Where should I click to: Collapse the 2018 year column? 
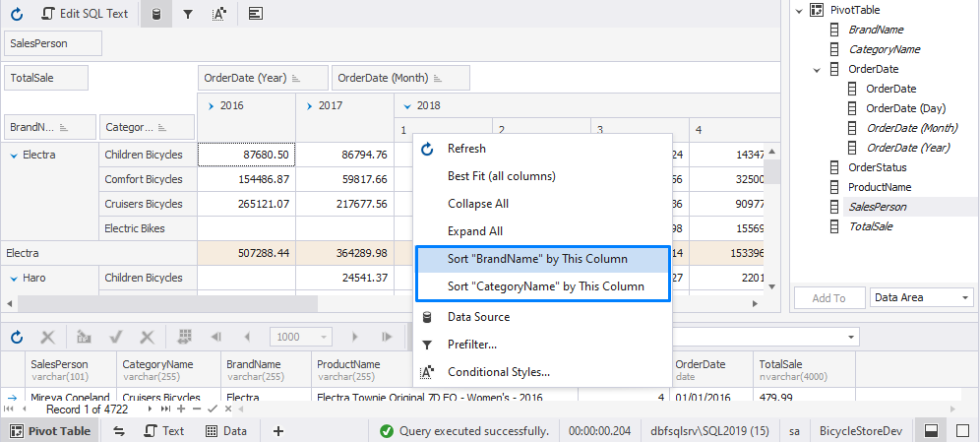coord(407,105)
